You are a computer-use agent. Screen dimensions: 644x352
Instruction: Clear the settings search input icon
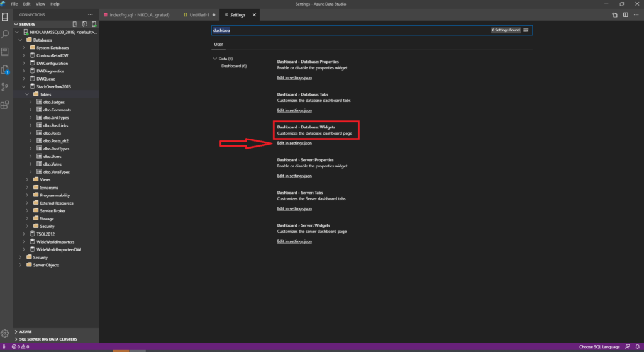pos(526,30)
